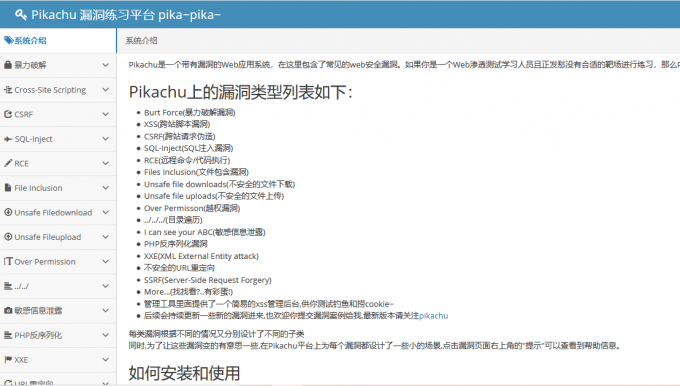Image resolution: width=680 pixels, height=386 pixels.
Task: Click the SQL-Inject plane icon
Action: click(8, 139)
